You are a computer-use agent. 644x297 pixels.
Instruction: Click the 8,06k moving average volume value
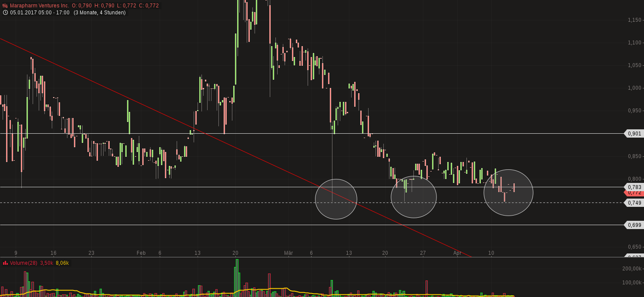point(62,263)
